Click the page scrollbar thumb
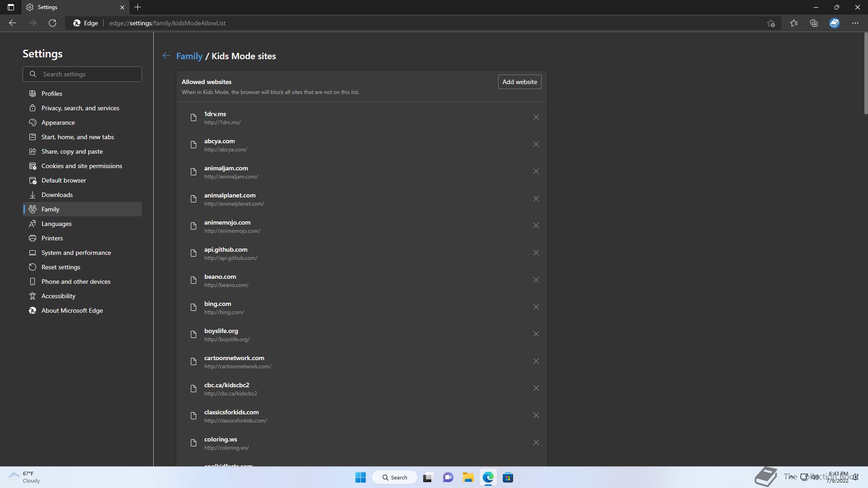Screen dimensions: 868x488 [x=865, y=73]
